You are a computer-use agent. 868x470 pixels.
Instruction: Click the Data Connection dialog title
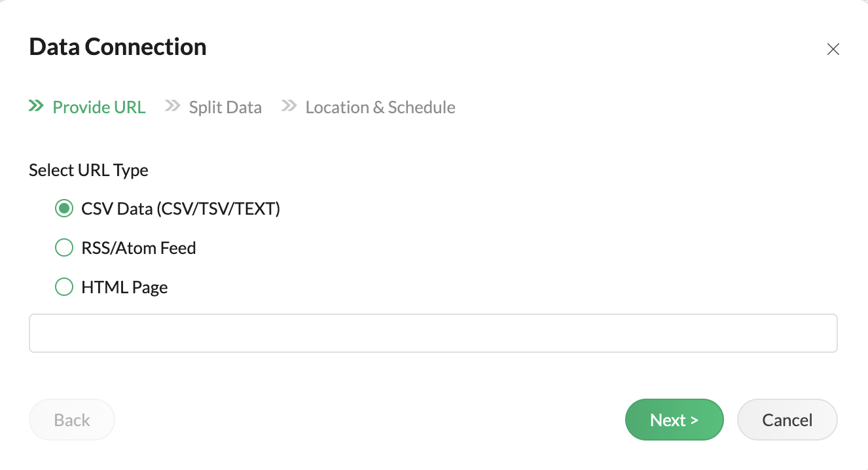[x=118, y=47]
